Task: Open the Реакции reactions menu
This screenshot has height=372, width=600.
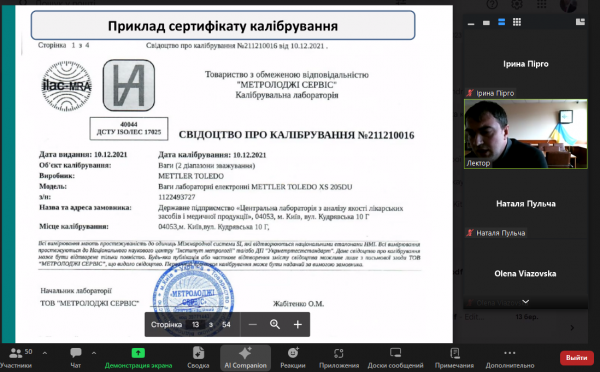Action: click(x=293, y=358)
